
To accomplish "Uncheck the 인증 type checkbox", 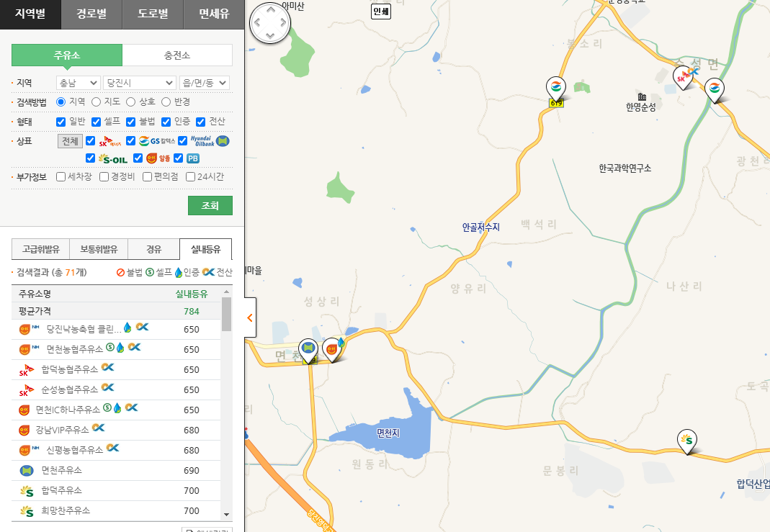I will [x=166, y=122].
